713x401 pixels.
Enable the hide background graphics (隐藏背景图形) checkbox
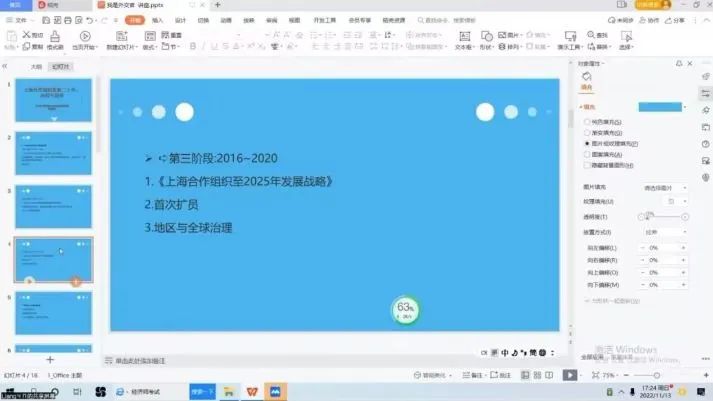[x=586, y=166]
